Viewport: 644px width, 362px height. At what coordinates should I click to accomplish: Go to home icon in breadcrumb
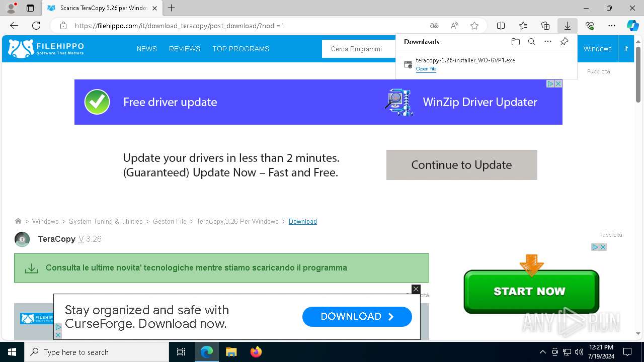18,221
